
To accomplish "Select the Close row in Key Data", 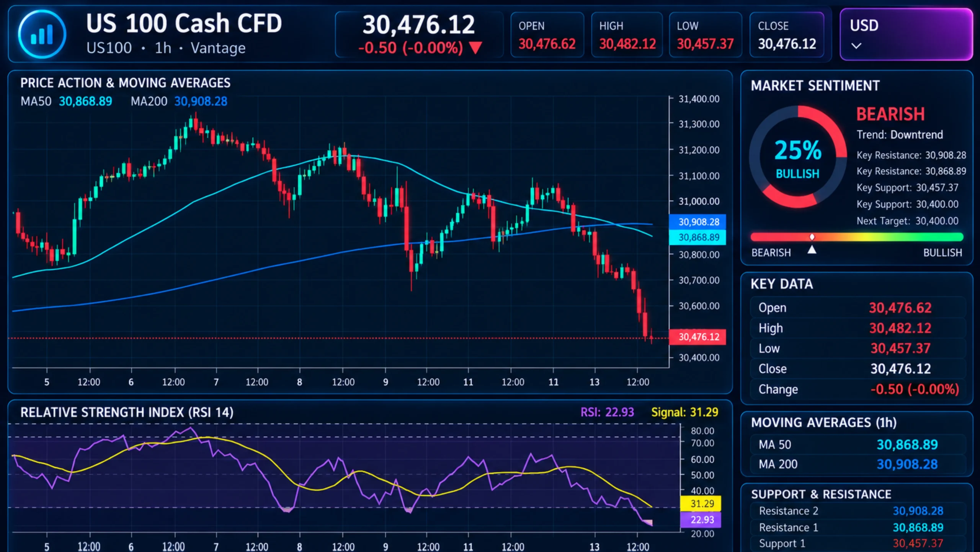I will 857,369.
